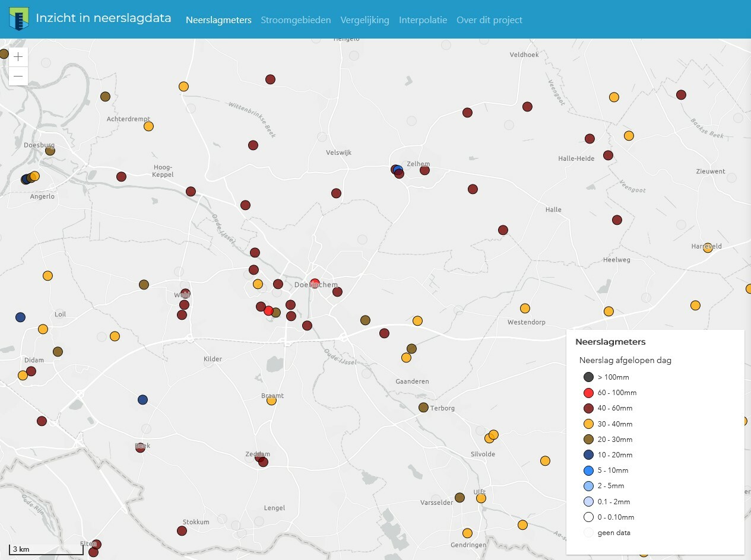The width and height of the screenshot is (751, 560).
Task: Select the dark red marker at Beek
Action: [x=140, y=448]
